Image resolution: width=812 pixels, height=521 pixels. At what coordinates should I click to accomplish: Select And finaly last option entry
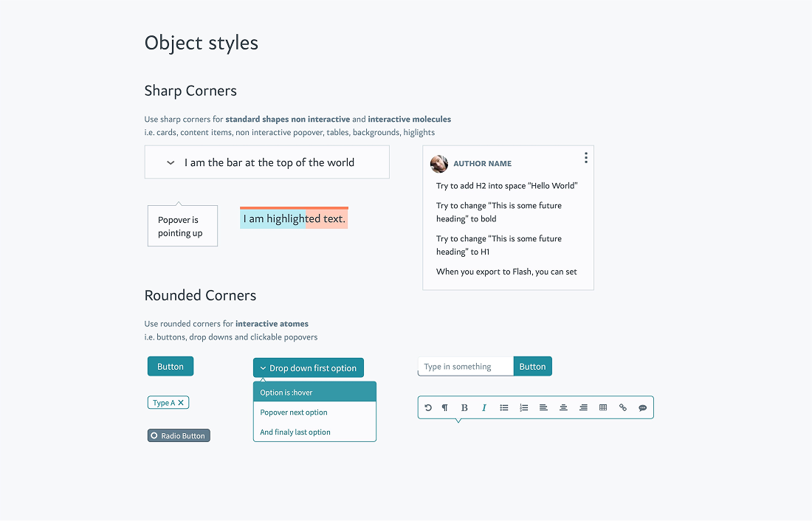(x=294, y=432)
